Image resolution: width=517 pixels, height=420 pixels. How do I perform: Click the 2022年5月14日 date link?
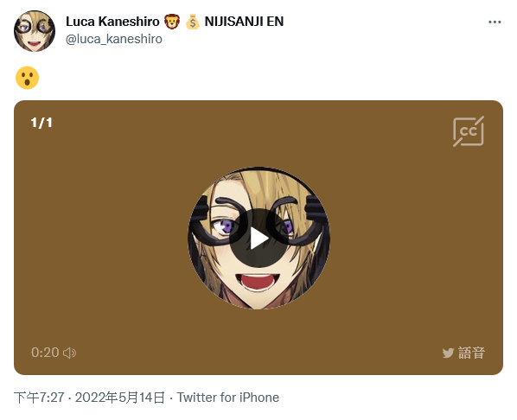coord(119,398)
